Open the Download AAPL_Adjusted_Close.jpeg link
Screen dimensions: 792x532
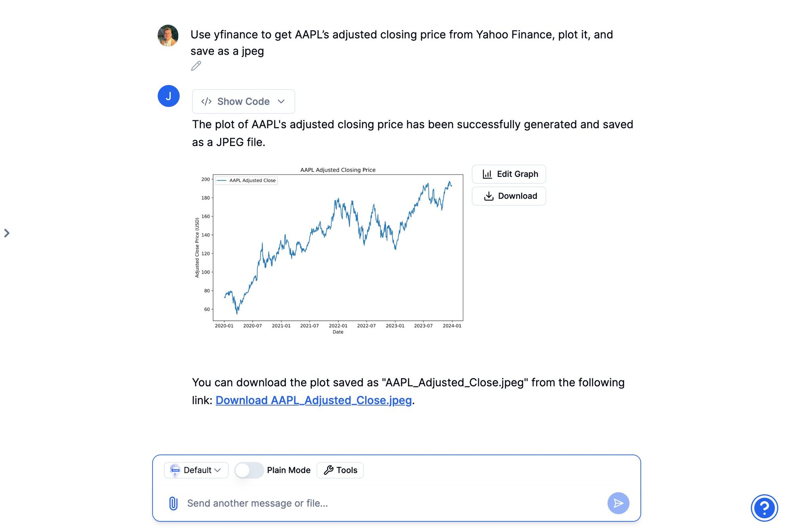313,400
